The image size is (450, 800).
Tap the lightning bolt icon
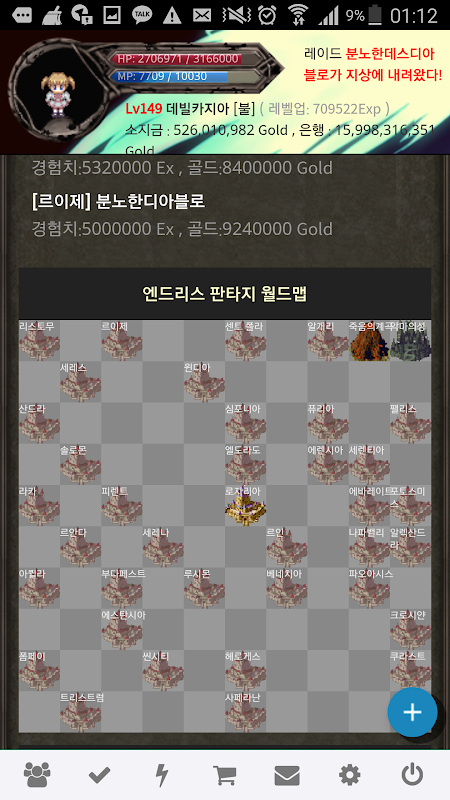161,776
